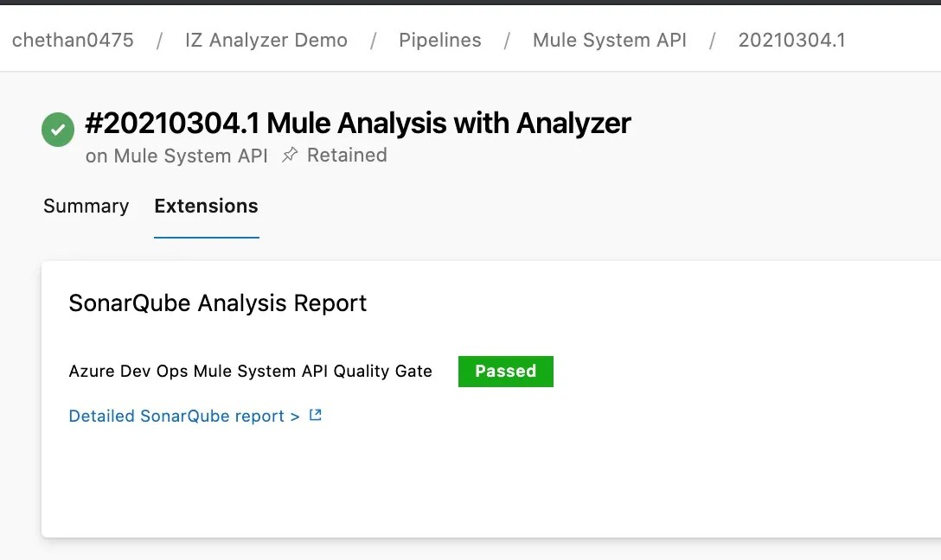Click the SonarQube Analysis Report heading
The height and width of the screenshot is (560, 941).
[218, 303]
